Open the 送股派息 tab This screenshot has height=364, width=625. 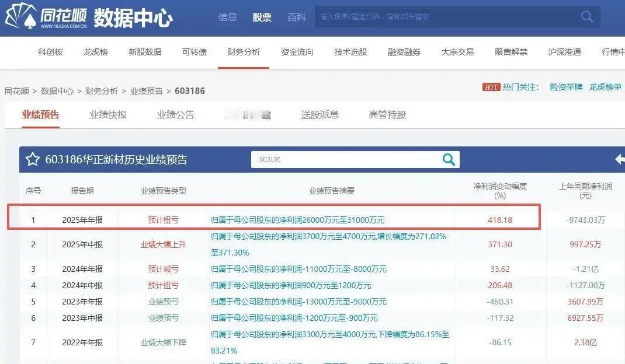pyautogui.click(x=319, y=114)
